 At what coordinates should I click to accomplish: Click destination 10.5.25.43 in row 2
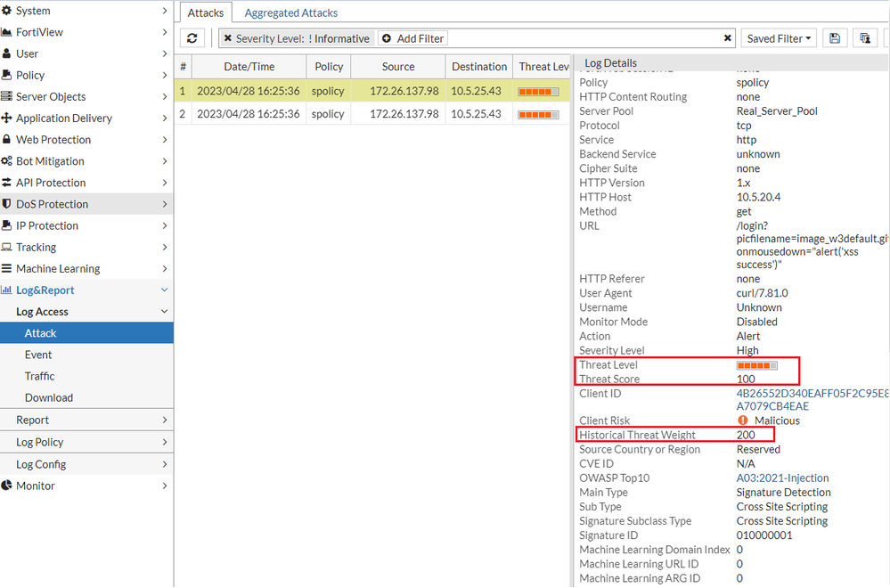click(476, 113)
